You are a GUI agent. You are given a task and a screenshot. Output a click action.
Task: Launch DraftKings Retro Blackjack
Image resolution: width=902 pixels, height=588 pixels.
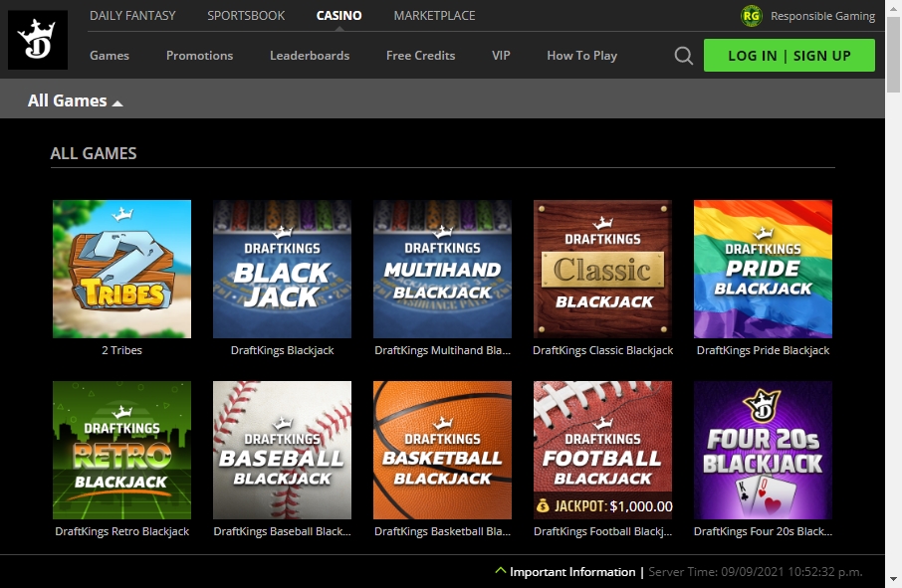coord(121,450)
